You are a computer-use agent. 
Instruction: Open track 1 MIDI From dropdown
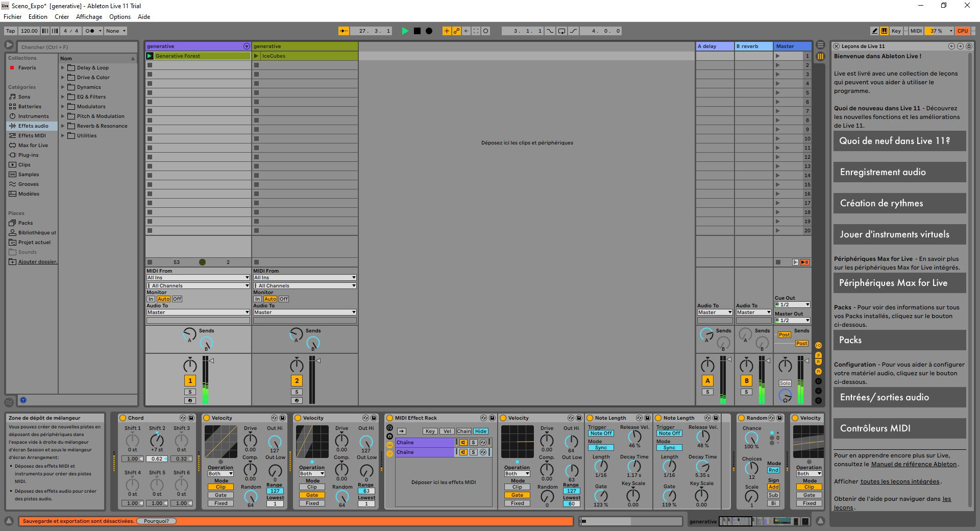click(198, 278)
